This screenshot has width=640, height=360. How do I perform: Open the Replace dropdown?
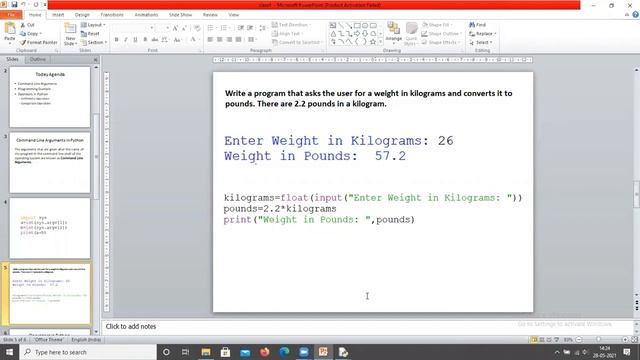coord(482,33)
